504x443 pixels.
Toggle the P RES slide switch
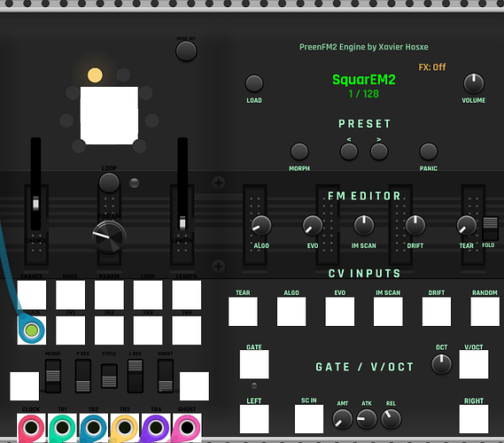tap(83, 376)
